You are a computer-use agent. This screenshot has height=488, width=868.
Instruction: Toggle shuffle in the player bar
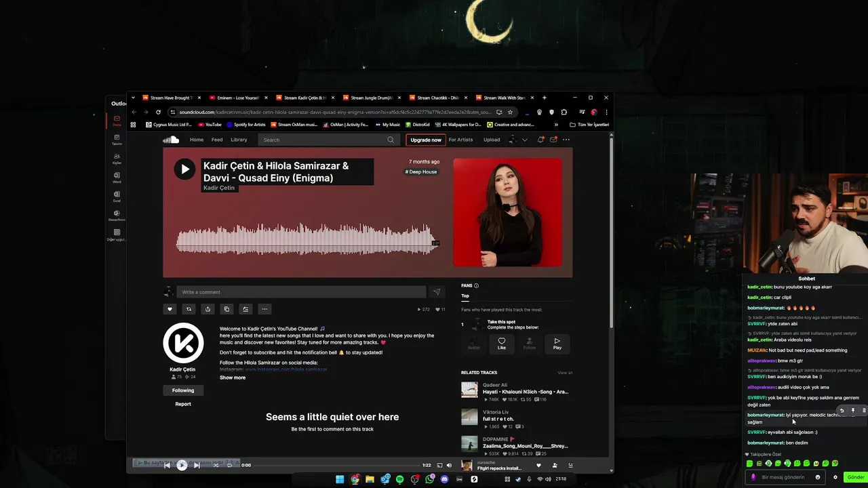coord(216,466)
